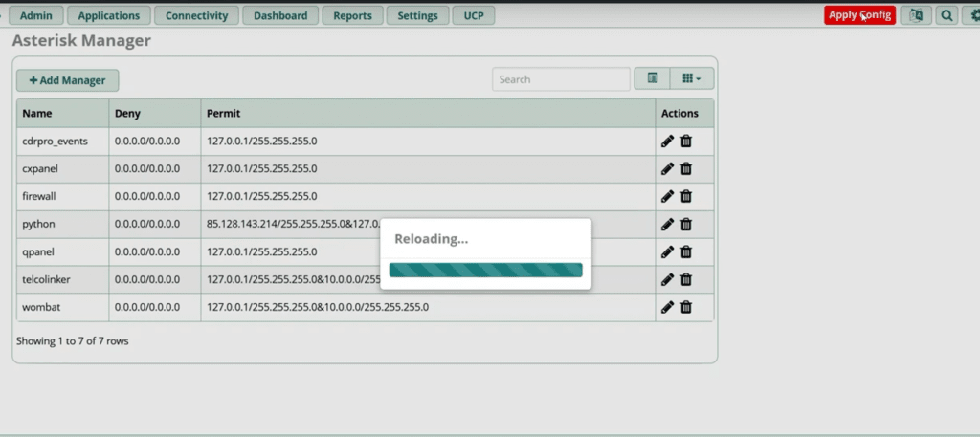The width and height of the screenshot is (980, 437).
Task: Click the Reloading progress bar
Action: pyautogui.click(x=485, y=270)
